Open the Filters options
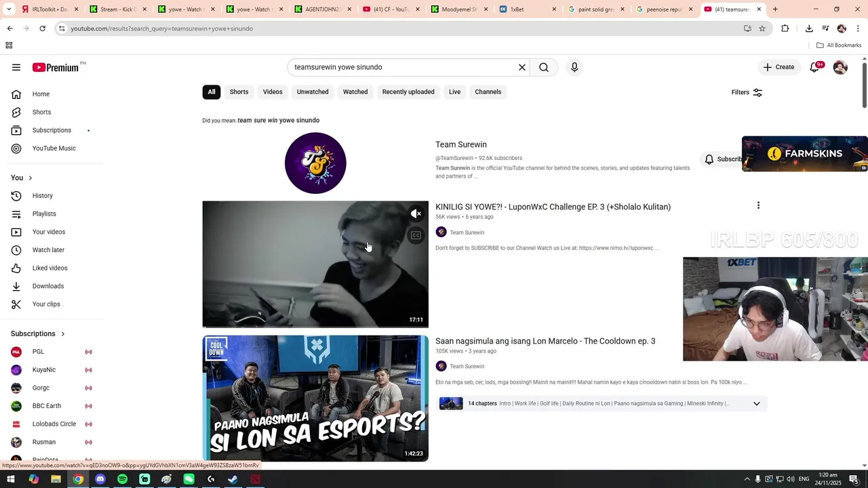The height and width of the screenshot is (488, 868). coord(747,92)
